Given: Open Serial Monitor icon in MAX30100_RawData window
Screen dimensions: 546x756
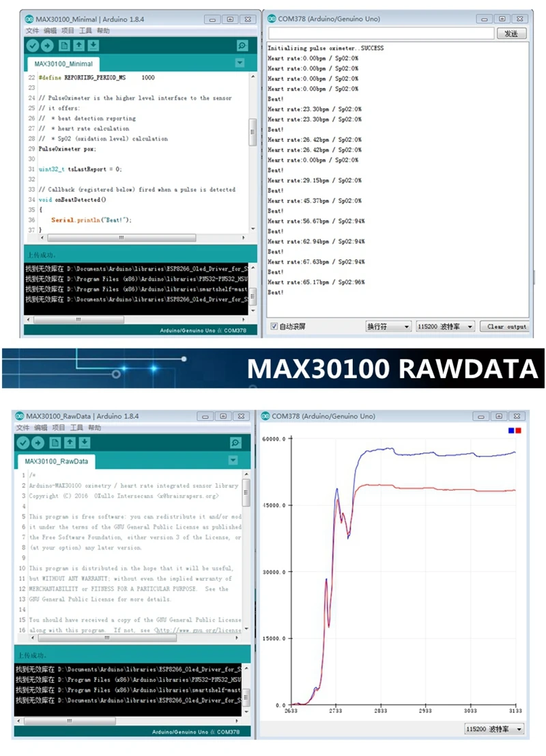Looking at the screenshot, I should [235, 443].
